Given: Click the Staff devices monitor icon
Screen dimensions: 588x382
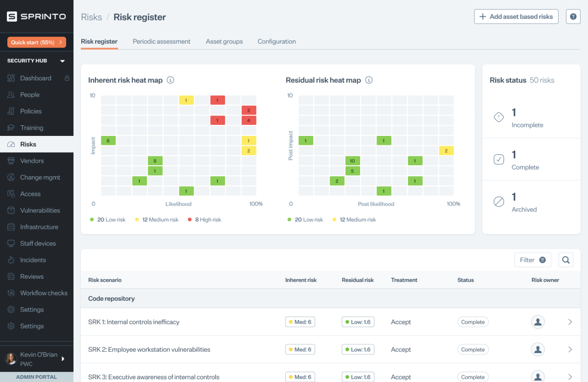Looking at the screenshot, I should [x=11, y=244].
